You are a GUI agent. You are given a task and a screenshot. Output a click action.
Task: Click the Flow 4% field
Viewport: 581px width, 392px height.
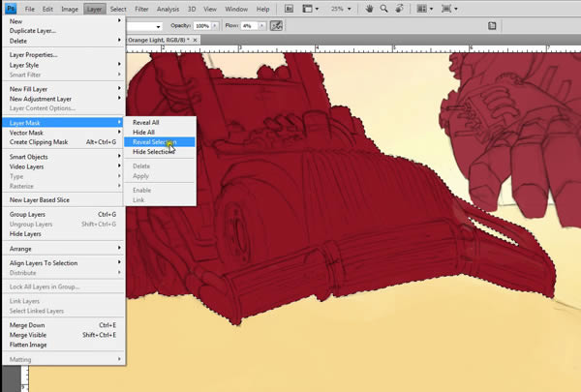point(249,26)
